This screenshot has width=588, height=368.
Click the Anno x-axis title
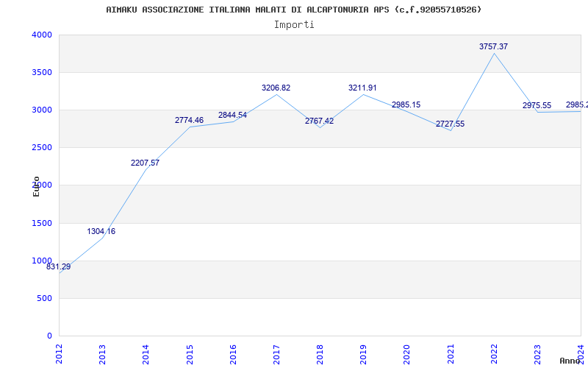pos(570,361)
